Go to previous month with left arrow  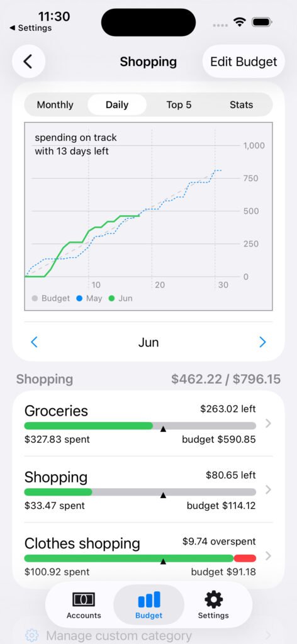tap(35, 342)
